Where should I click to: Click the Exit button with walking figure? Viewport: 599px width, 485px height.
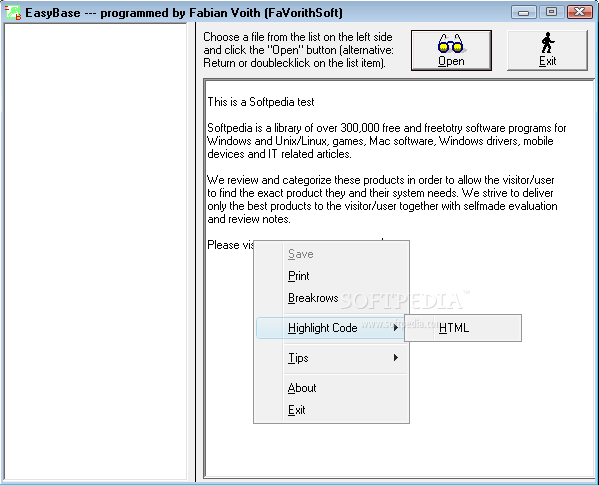547,50
